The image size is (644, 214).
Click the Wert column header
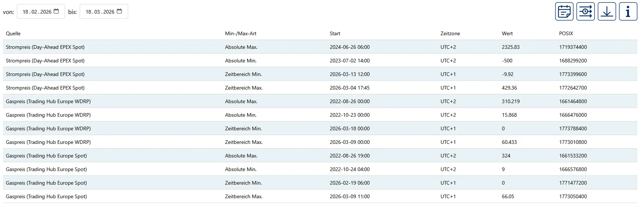click(x=507, y=33)
